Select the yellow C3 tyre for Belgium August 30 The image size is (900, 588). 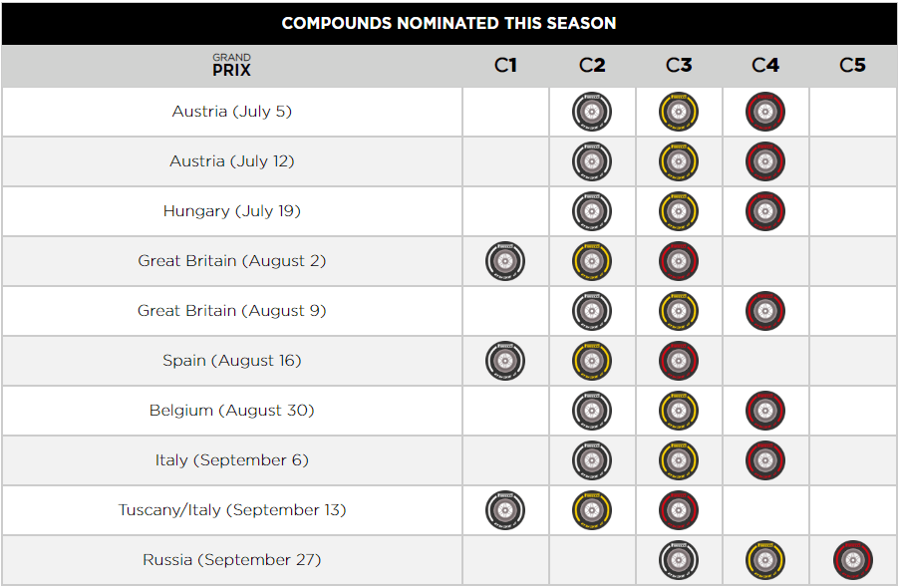point(679,411)
